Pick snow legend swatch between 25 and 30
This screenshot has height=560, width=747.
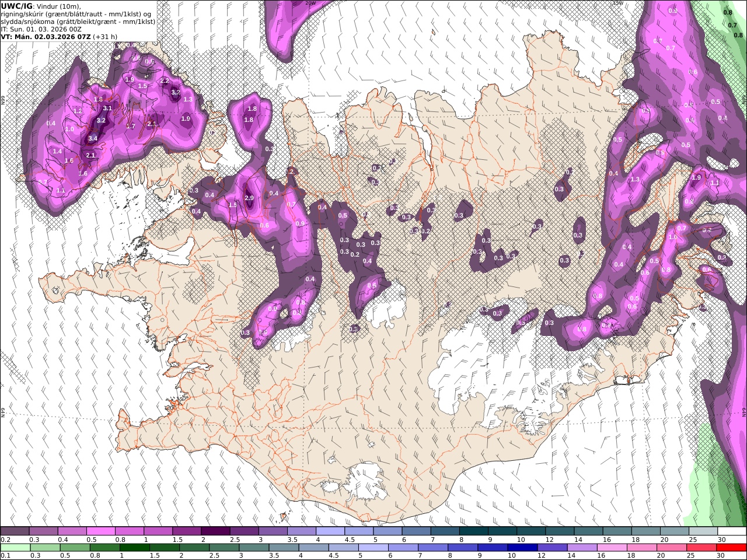(x=703, y=531)
